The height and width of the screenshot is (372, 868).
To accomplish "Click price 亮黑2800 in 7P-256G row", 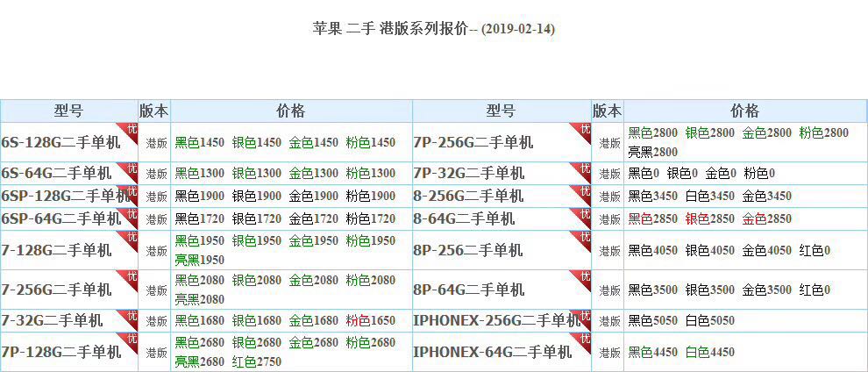I will 653,153.
